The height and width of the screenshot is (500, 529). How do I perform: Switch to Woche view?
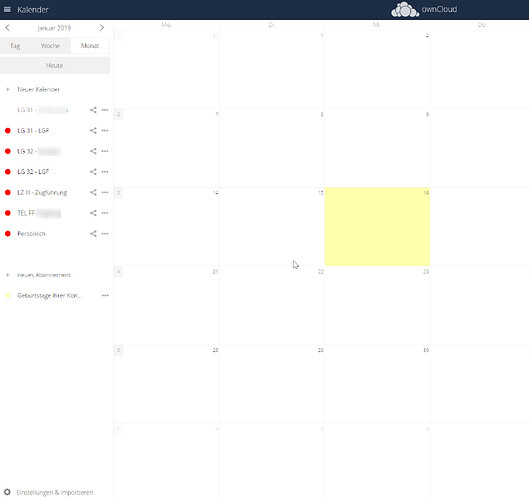pos(50,46)
